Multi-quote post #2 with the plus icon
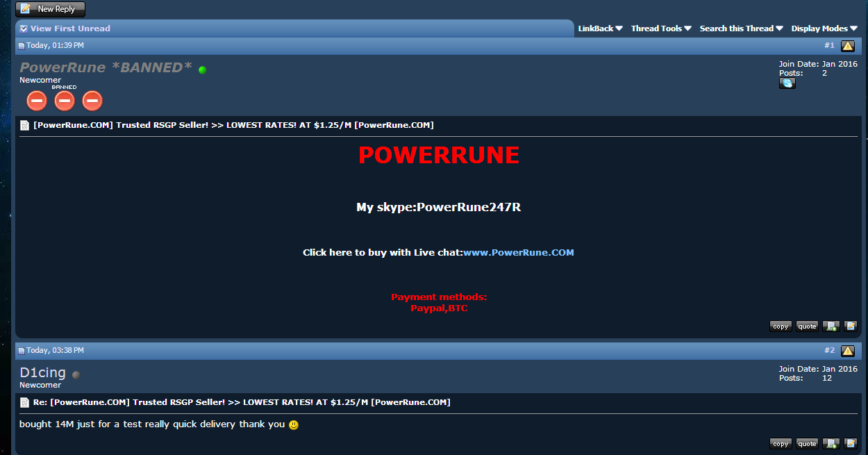This screenshot has height=455, width=868. [831, 444]
